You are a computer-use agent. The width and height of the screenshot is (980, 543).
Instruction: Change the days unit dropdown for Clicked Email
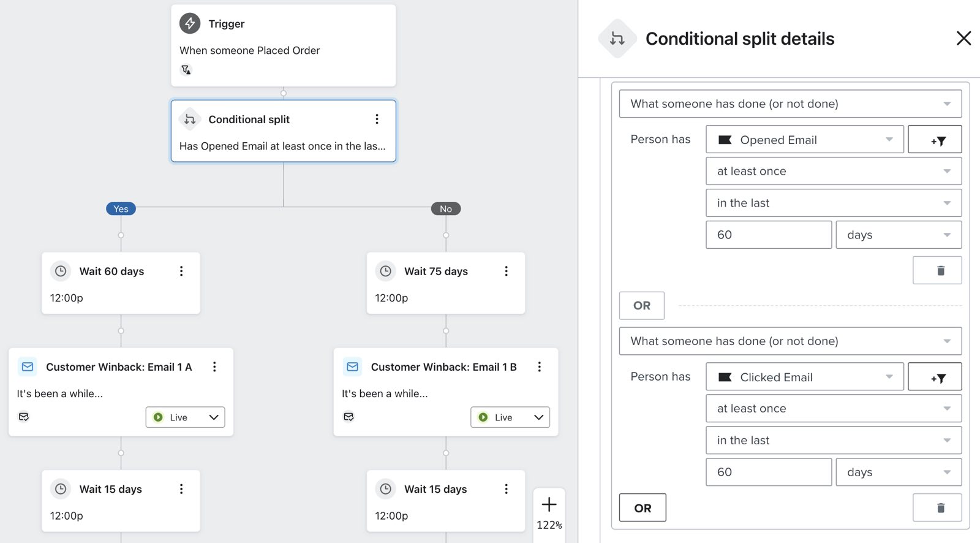[x=898, y=472]
